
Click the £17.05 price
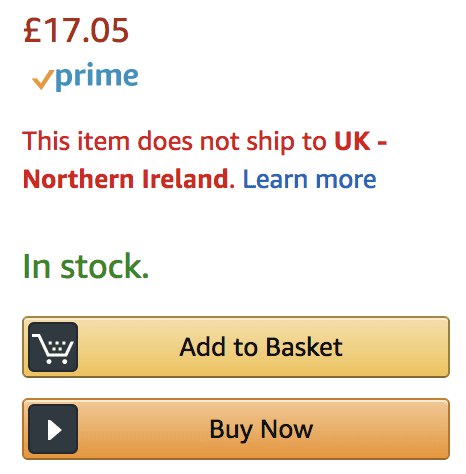[76, 31]
